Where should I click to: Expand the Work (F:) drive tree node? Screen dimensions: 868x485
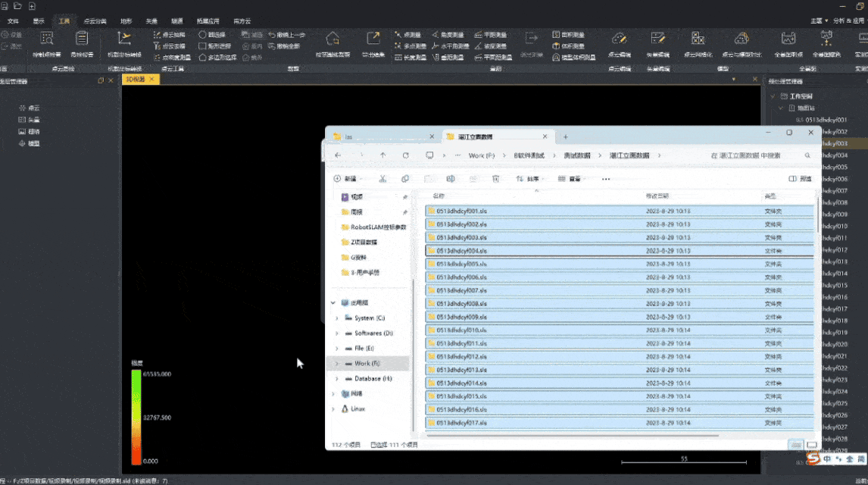pyautogui.click(x=336, y=364)
